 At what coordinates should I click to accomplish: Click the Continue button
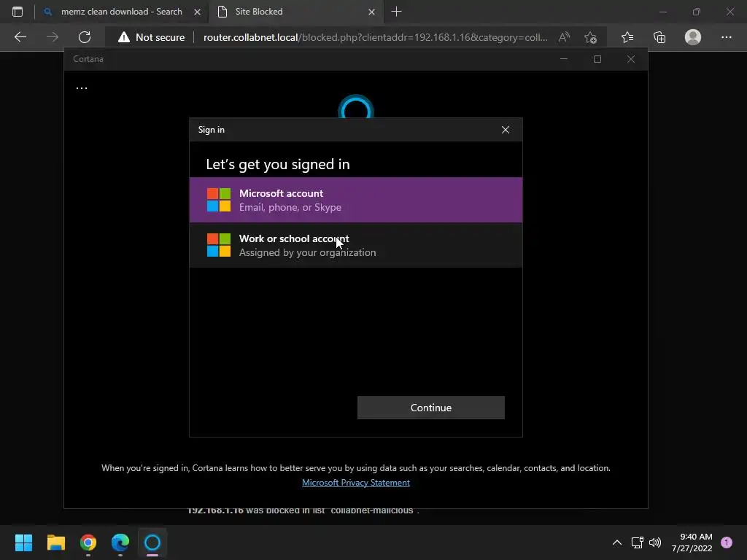coord(430,408)
